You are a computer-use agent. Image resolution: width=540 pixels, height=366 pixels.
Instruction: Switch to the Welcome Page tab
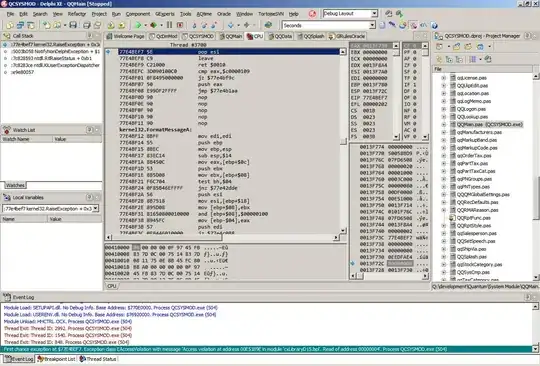point(126,36)
